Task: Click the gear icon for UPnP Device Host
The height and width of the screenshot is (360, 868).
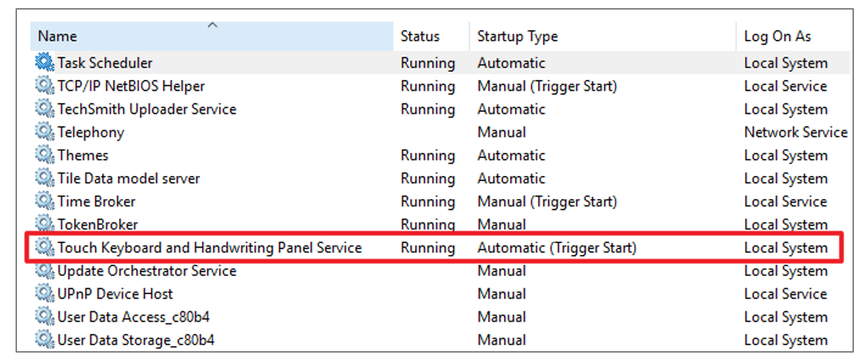Action: (x=45, y=293)
